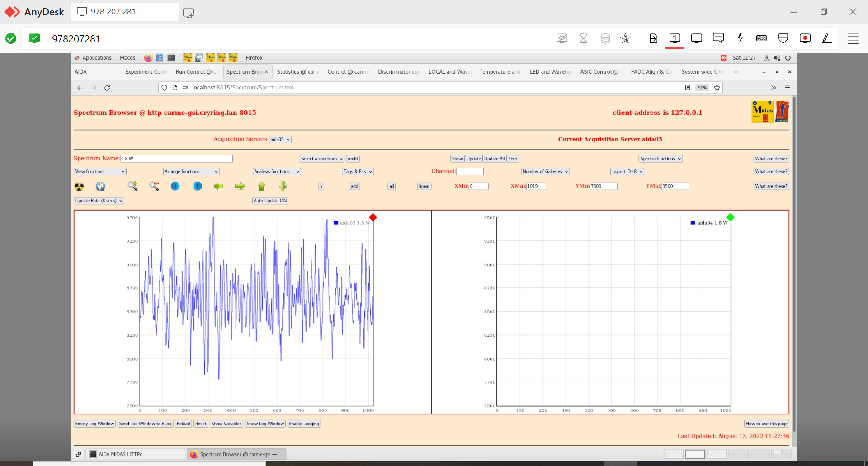Click the green left arrow icon
The width and height of the screenshot is (868, 466).
218,186
